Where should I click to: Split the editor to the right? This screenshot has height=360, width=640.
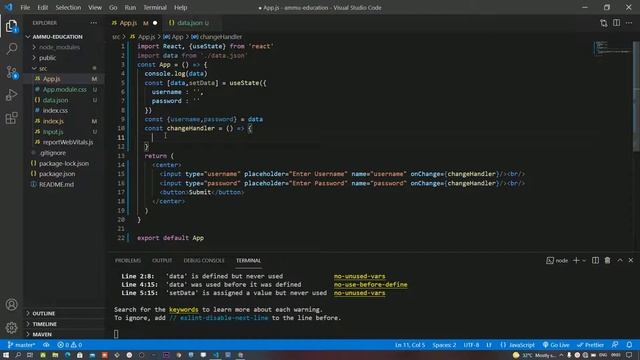(x=616, y=23)
